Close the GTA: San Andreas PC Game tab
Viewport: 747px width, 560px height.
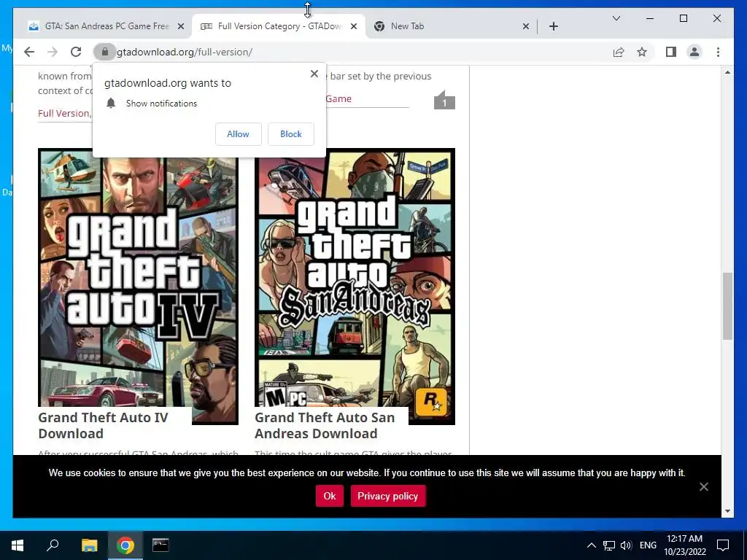(181, 26)
